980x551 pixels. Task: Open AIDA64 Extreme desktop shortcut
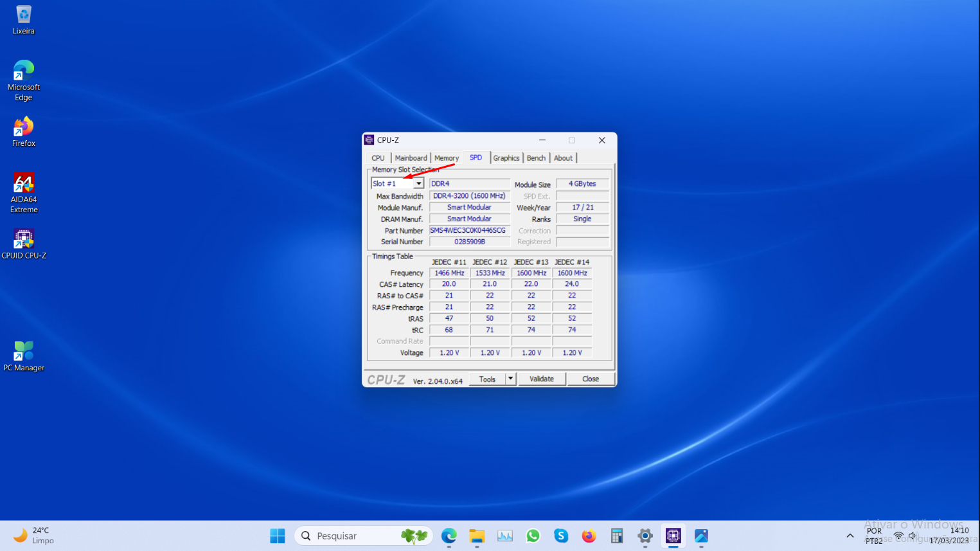coord(24,193)
